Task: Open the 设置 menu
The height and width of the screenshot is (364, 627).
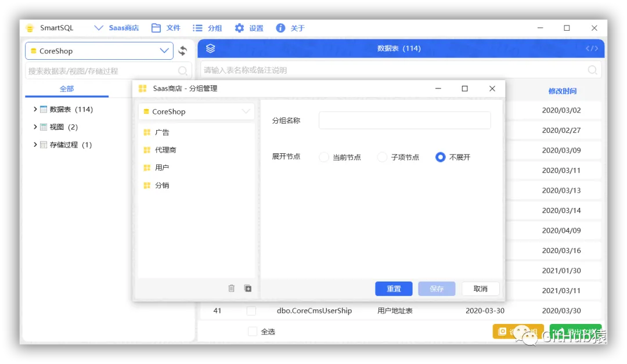Action: (x=249, y=28)
